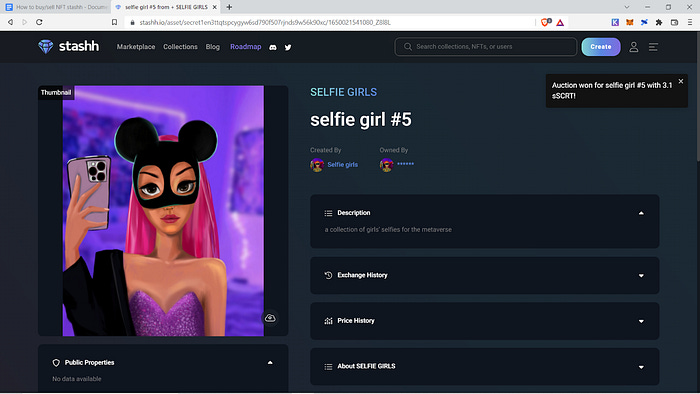The height and width of the screenshot is (394, 700).
Task: Open the Marketplace menu item
Action: click(x=136, y=47)
